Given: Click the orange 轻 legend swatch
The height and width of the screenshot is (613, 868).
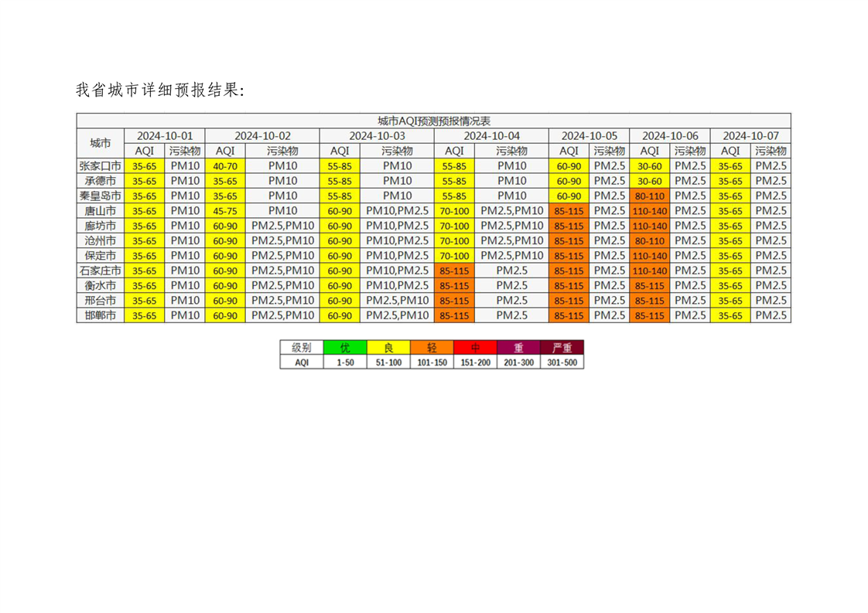Looking at the screenshot, I should [432, 348].
